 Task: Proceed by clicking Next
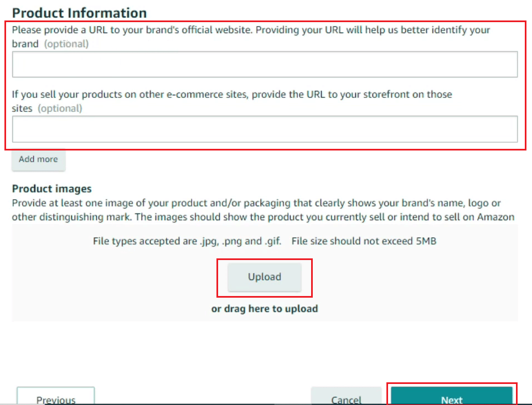[x=452, y=397]
